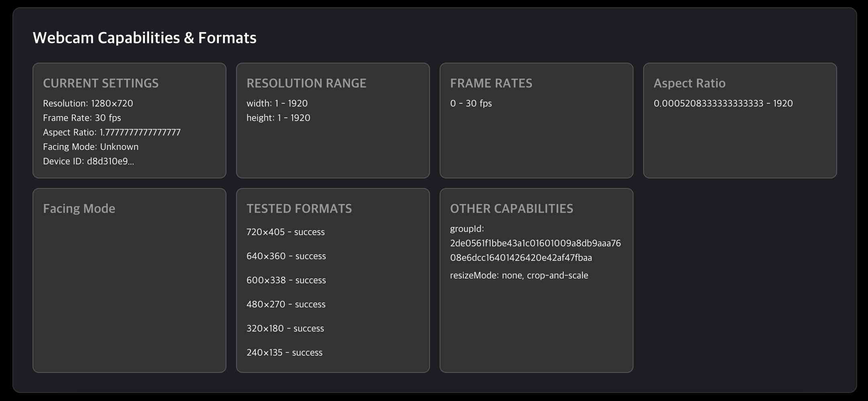Click the FRAME RATES card heading

point(491,83)
